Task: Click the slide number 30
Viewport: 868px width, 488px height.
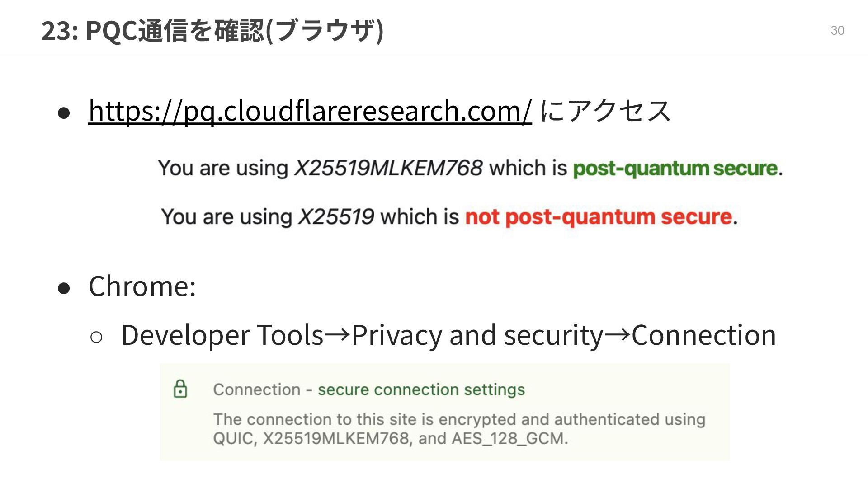Action: (837, 30)
